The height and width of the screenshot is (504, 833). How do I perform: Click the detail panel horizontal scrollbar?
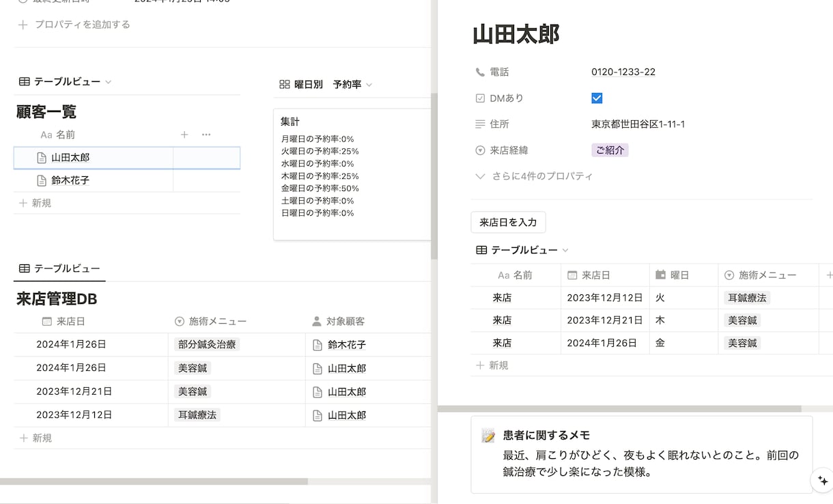pos(619,409)
